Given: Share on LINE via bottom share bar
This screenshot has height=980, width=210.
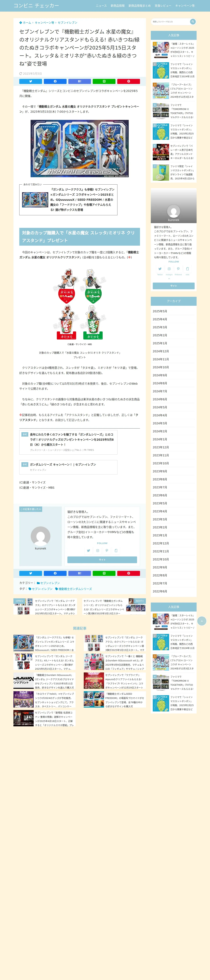Looking at the screenshot, I should 104,573.
